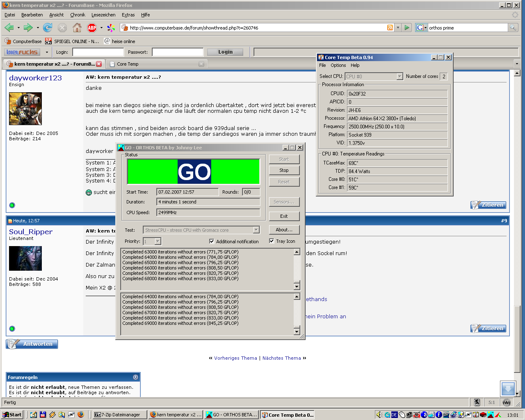This screenshot has height=420, width=525.
Task: Open the Vorheriges Thema link
Action: 235,358
